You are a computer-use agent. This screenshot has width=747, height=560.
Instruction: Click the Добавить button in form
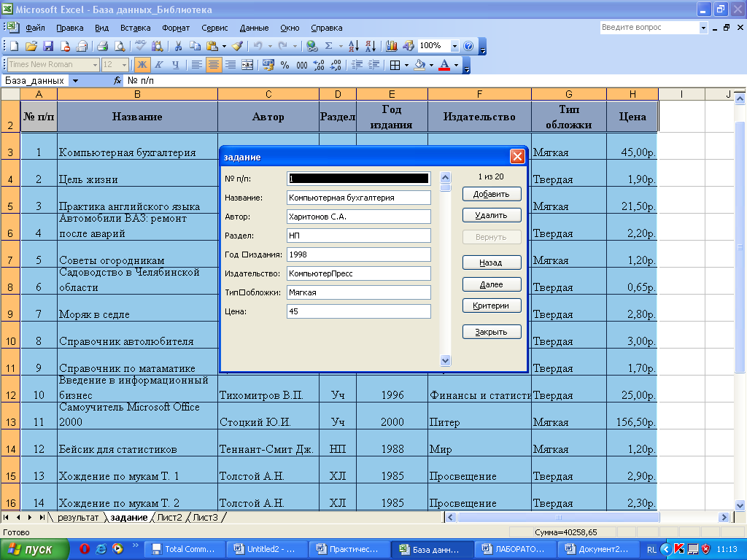492,194
